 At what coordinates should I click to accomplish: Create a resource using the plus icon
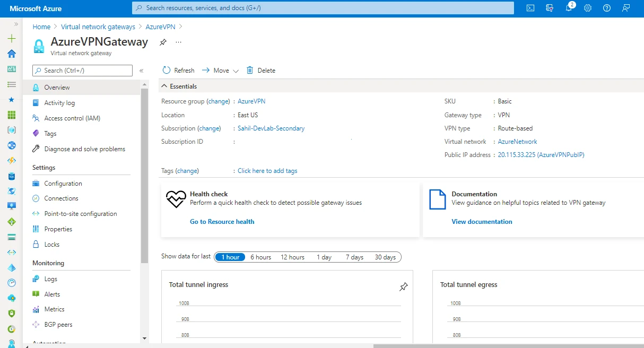11,38
